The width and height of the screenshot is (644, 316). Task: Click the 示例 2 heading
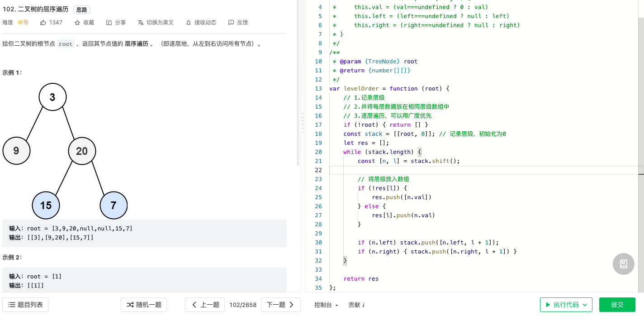pyautogui.click(x=12, y=257)
